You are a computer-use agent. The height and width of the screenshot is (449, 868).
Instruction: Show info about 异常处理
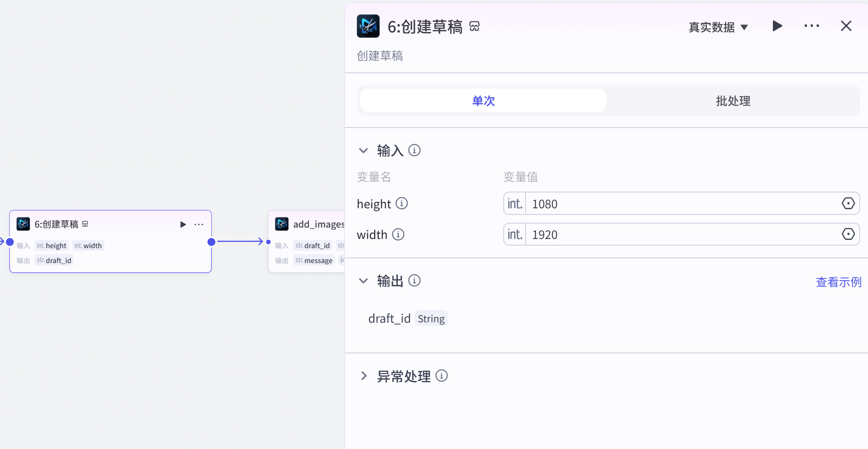441,376
